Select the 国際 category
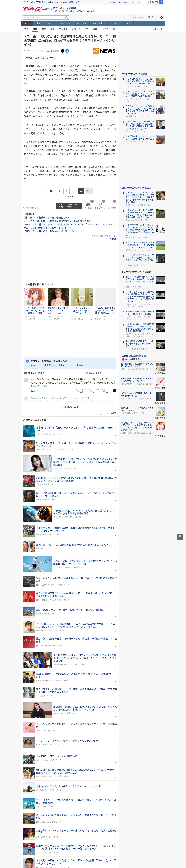The height and width of the screenshot is (868, 186). [x=44, y=29]
